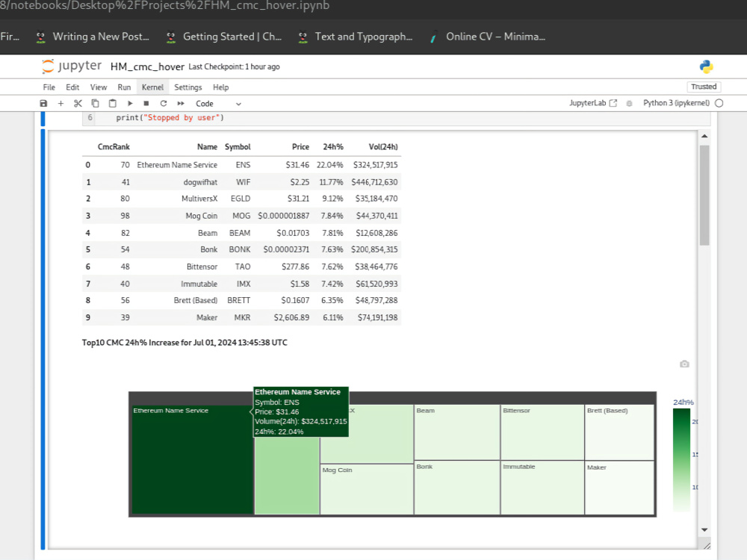The height and width of the screenshot is (560, 747).
Task: Open the Edit menu
Action: point(72,87)
